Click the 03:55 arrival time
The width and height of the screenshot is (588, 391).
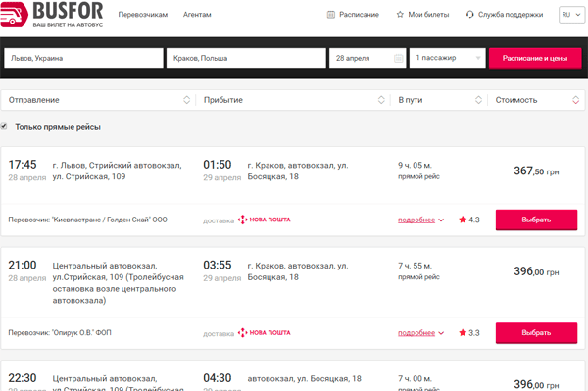[218, 265]
